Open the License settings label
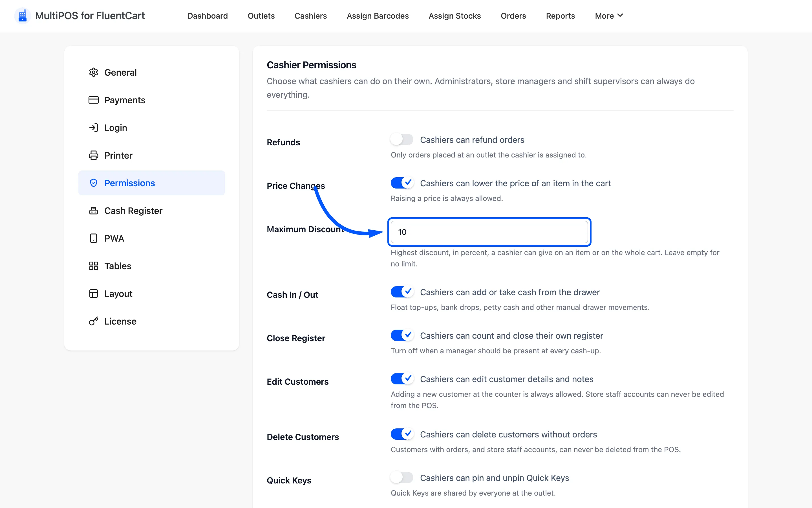This screenshot has height=508, width=812. coord(120,321)
